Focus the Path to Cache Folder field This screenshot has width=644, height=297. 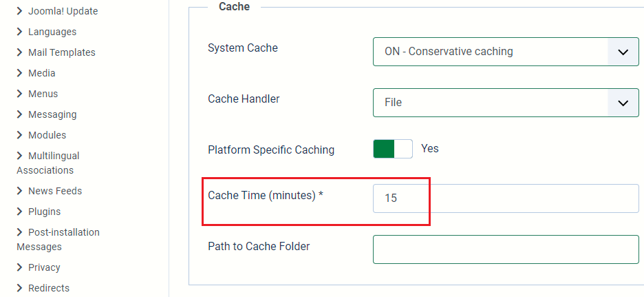506,249
